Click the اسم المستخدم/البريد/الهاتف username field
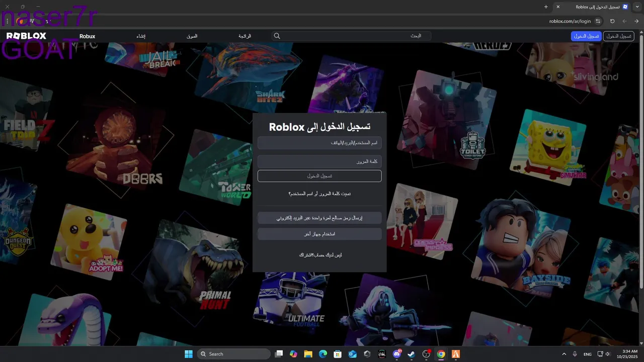This screenshot has height=362, width=644. tap(319, 143)
